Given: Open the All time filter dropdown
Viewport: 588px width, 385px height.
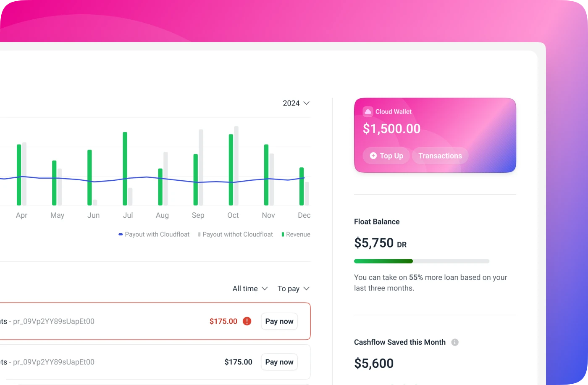Looking at the screenshot, I should (x=249, y=288).
